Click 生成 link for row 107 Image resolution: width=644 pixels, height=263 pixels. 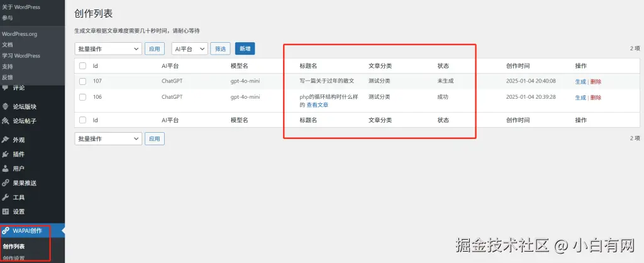(580, 82)
